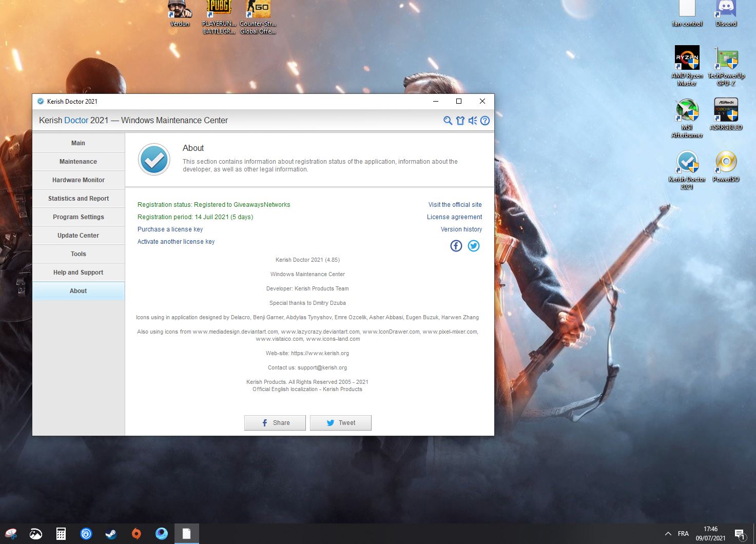Image resolution: width=756 pixels, height=544 pixels.
Task: Open the search magnifier in Kerish header
Action: 448,121
